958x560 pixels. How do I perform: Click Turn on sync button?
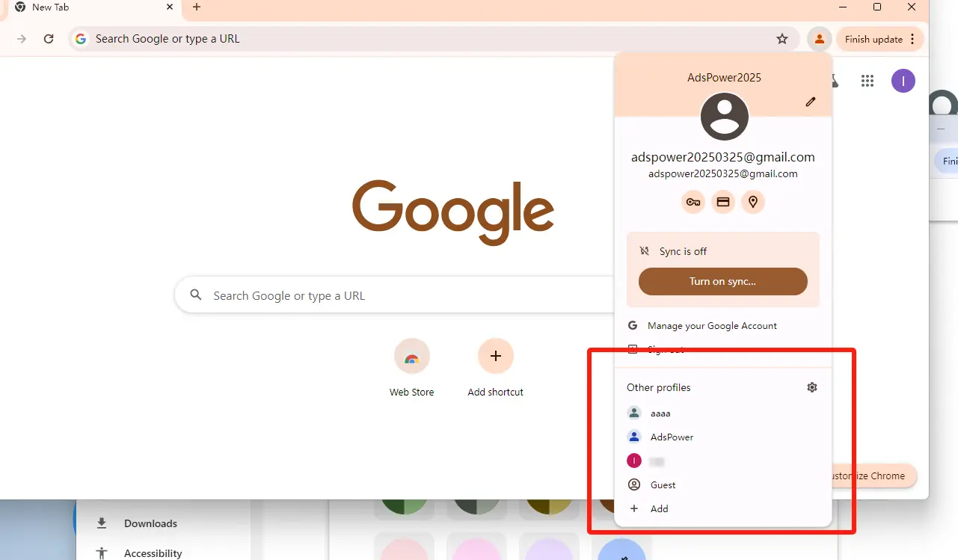pos(723,282)
